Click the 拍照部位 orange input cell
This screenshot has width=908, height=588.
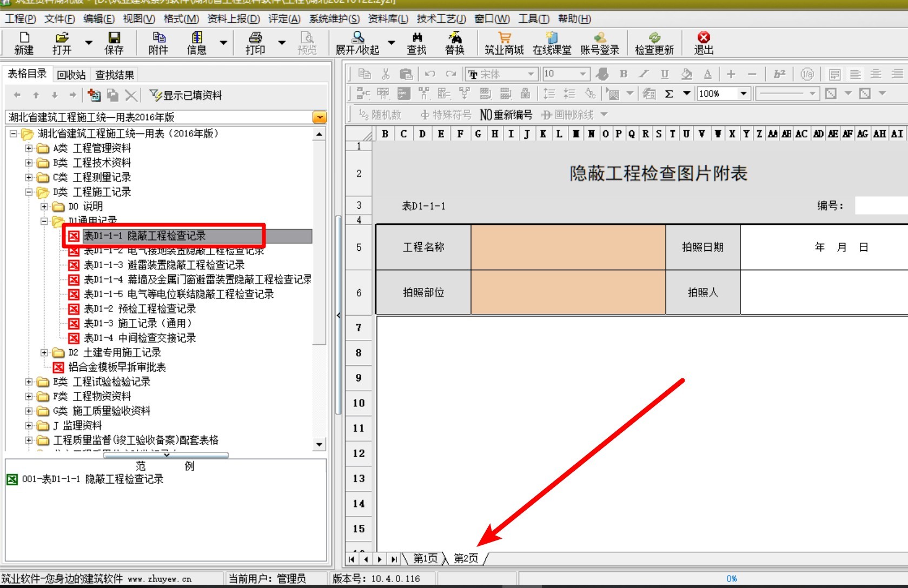[568, 292]
